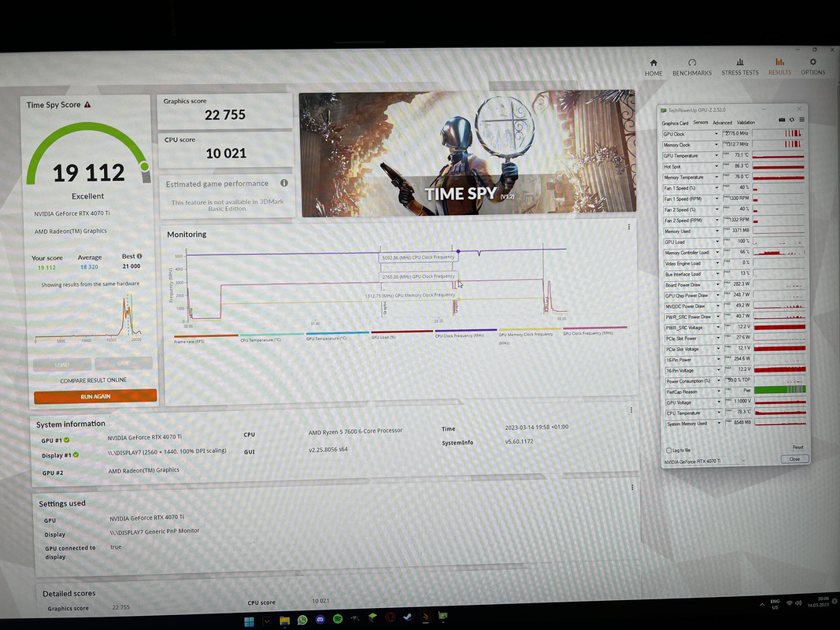The height and width of the screenshot is (630, 840).
Task: Click info icon beside Estimated game performance
Action: pyautogui.click(x=284, y=183)
